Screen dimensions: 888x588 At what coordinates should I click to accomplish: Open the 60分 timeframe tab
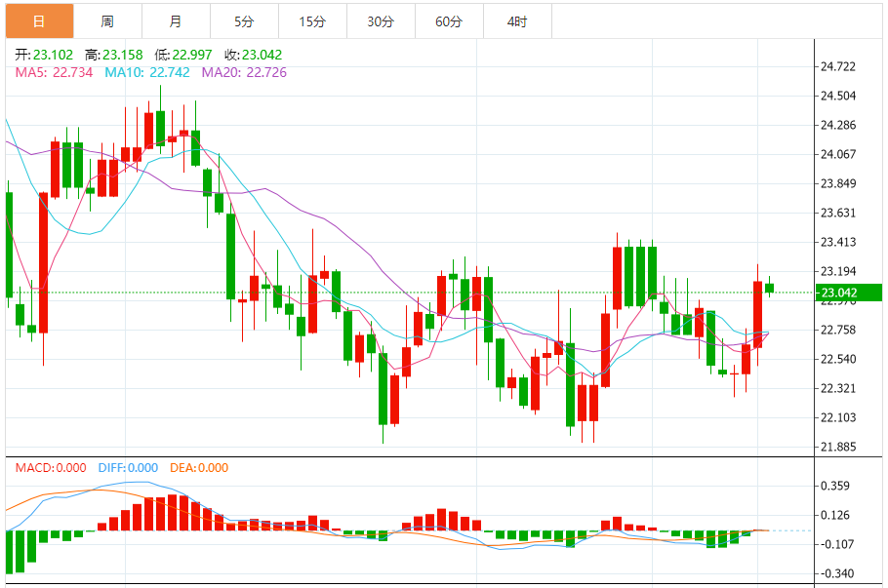coord(449,21)
